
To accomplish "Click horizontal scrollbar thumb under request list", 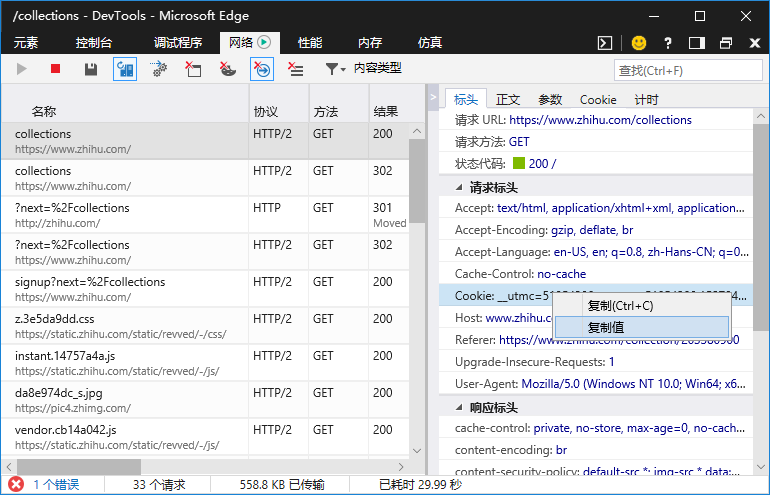I will [x=79, y=467].
